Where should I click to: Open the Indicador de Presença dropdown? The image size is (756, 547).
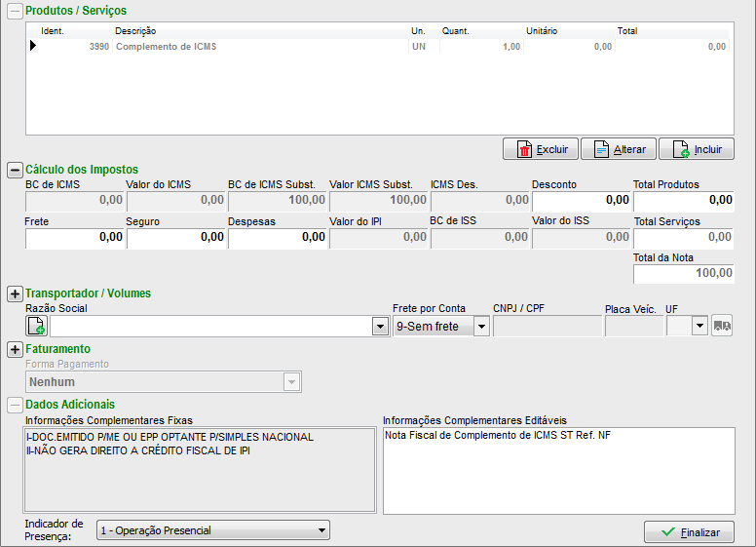(321, 530)
